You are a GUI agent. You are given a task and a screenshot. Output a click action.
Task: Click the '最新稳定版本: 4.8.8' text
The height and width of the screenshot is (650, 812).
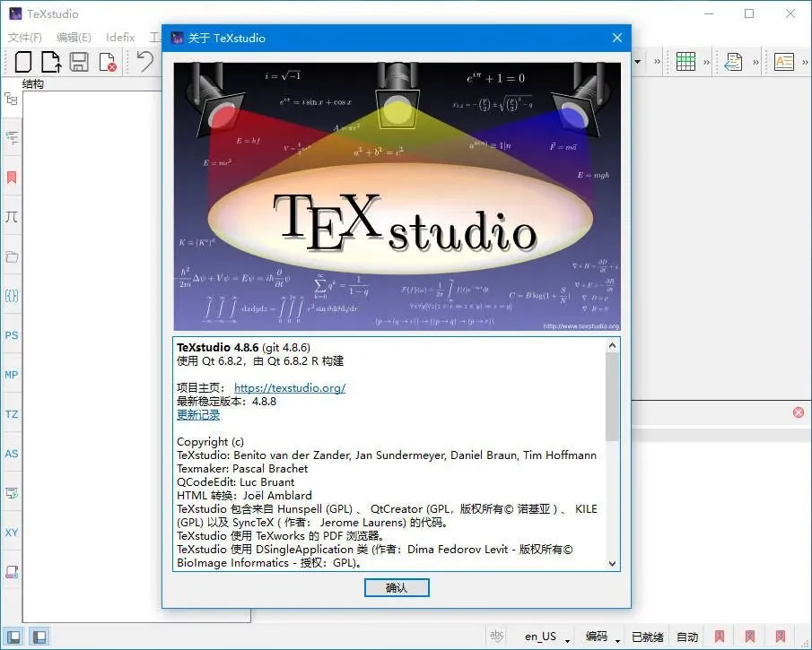tap(226, 401)
